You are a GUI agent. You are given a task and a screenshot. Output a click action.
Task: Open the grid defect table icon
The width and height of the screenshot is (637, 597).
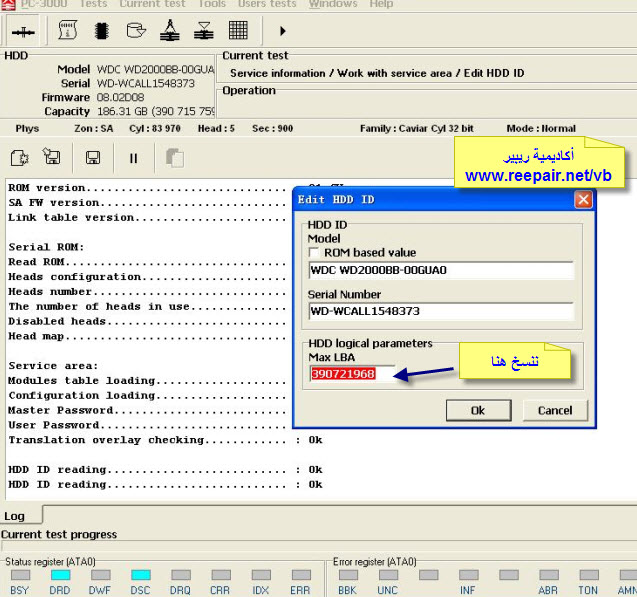pyautogui.click(x=238, y=30)
